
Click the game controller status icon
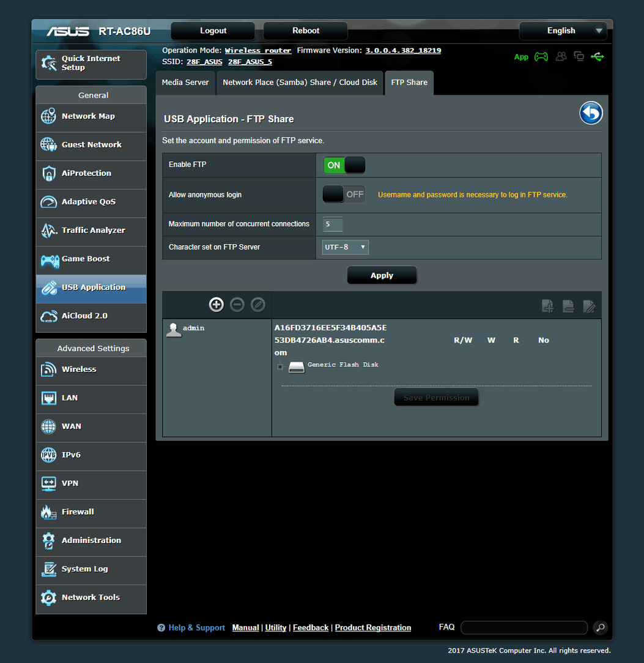(541, 57)
